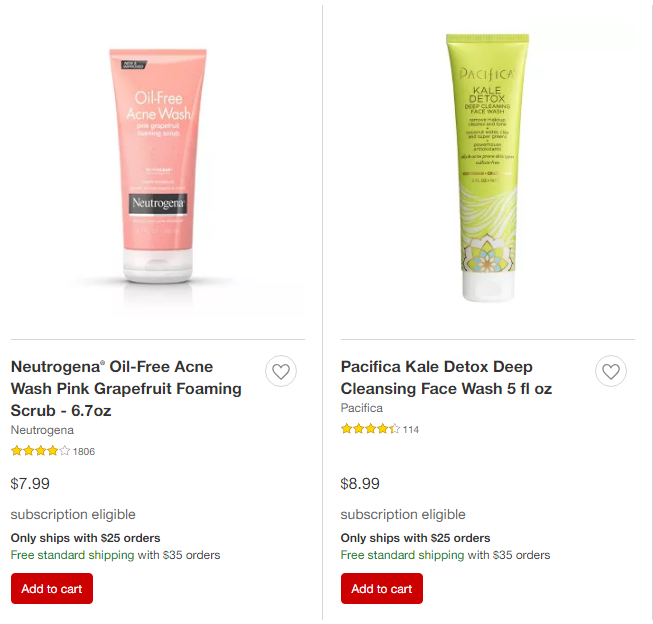Open Pacifica free standard shipping link
Screen dimensions: 653x624
point(402,555)
